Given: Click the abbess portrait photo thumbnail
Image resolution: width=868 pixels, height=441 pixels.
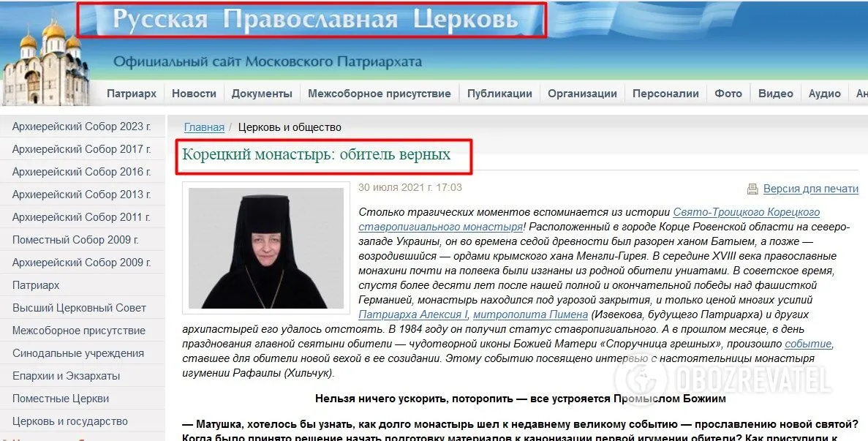Looking at the screenshot, I should [266, 248].
